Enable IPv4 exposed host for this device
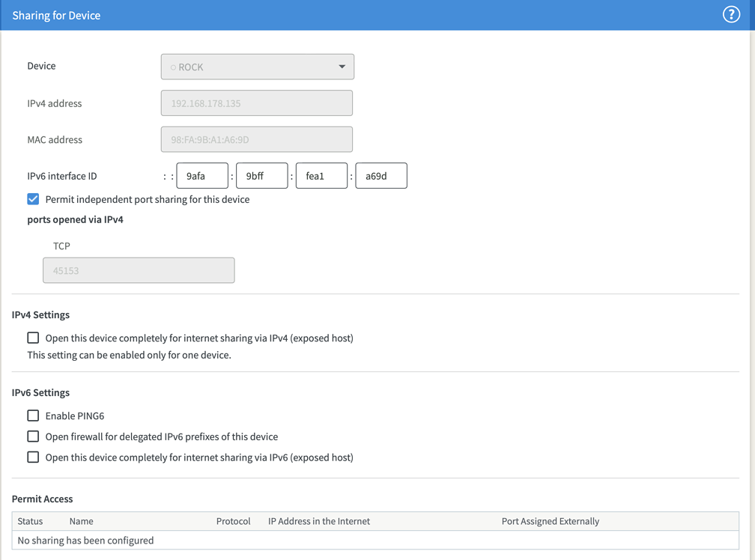The width and height of the screenshot is (755, 560). coord(33,338)
